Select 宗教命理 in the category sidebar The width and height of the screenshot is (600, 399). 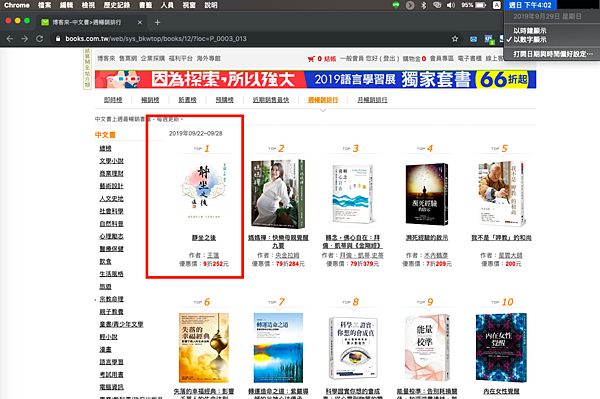[111, 299]
